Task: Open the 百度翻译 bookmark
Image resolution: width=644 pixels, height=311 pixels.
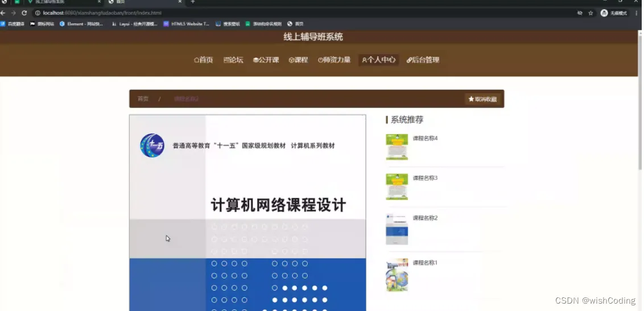Action: click(x=13, y=24)
